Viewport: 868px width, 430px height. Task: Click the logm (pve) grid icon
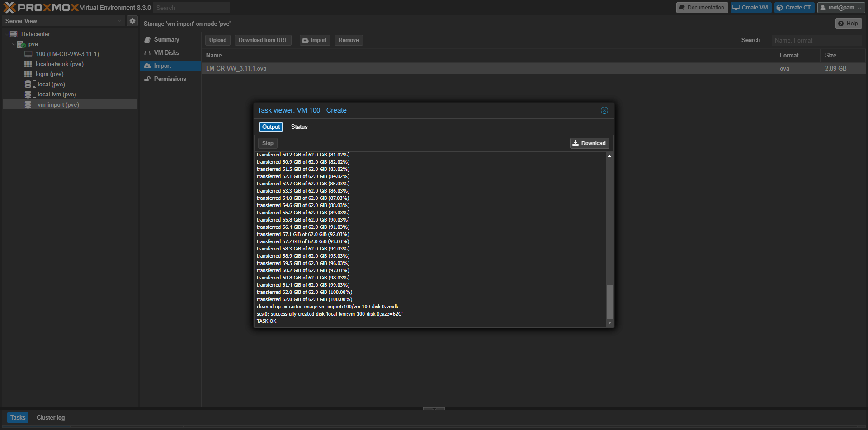click(x=28, y=74)
